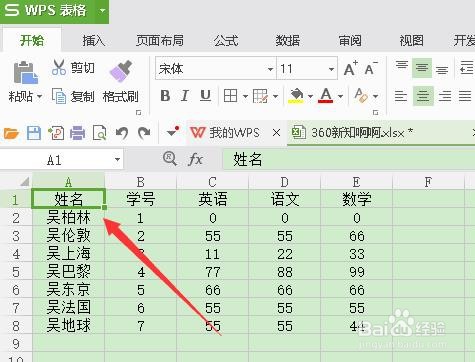The height and width of the screenshot is (362, 475).
Task: Apply the red font color
Action: click(326, 96)
